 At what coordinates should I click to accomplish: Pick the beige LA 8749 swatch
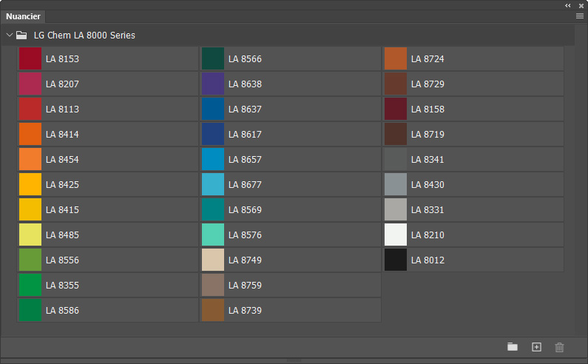[x=213, y=260]
